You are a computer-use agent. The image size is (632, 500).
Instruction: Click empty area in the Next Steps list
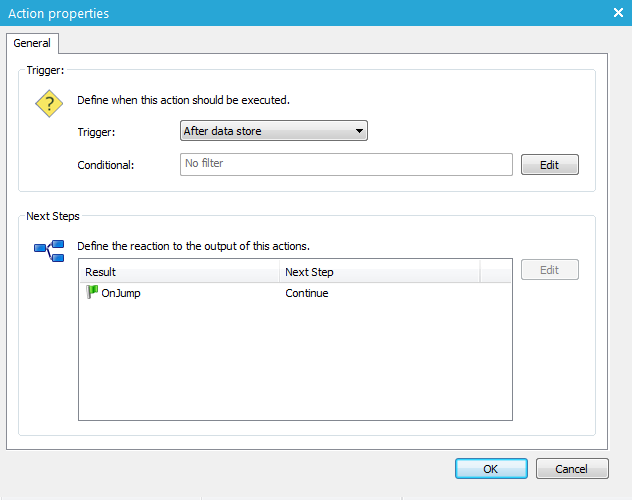pos(295,370)
